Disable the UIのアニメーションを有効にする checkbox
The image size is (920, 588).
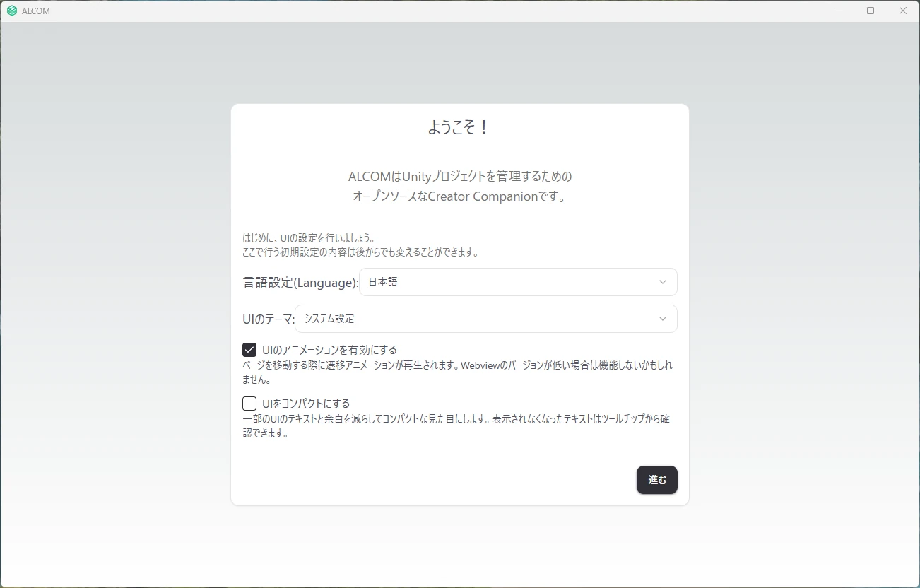[x=249, y=350]
